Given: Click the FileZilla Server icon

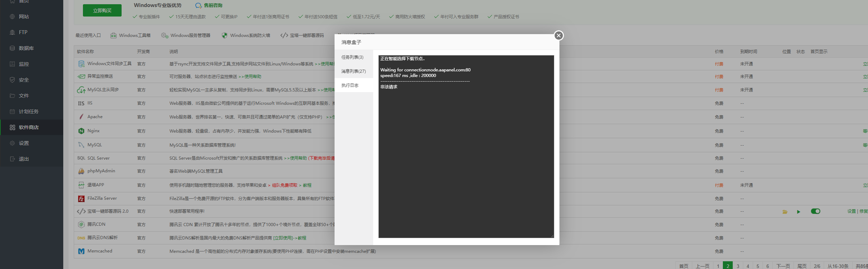Looking at the screenshot, I should [81, 199].
